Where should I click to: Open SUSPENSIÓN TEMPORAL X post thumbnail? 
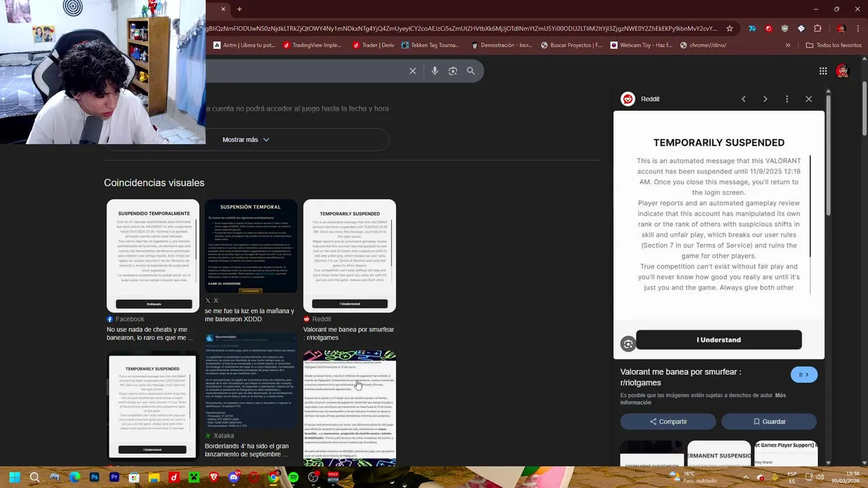tap(251, 247)
